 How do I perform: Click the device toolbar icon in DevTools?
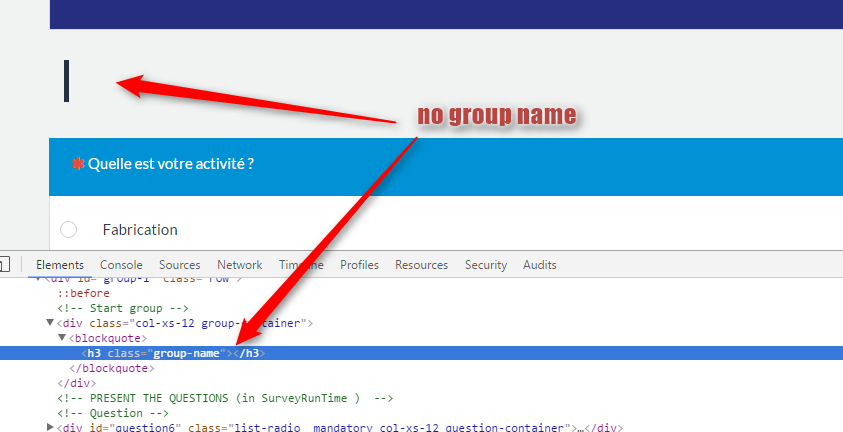coord(4,265)
